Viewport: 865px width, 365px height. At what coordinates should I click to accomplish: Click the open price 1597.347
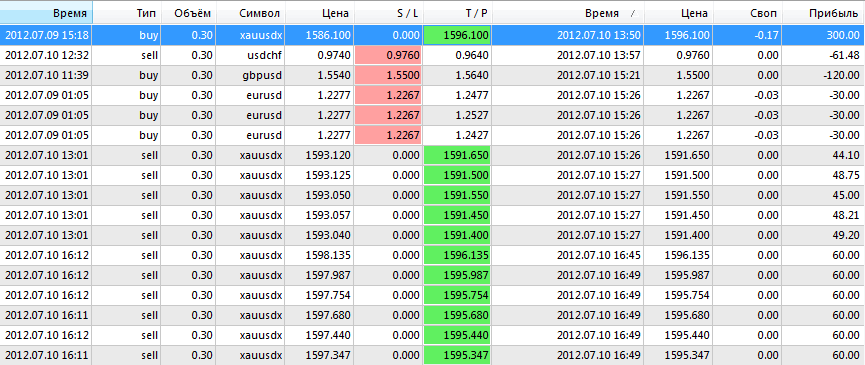[327, 355]
